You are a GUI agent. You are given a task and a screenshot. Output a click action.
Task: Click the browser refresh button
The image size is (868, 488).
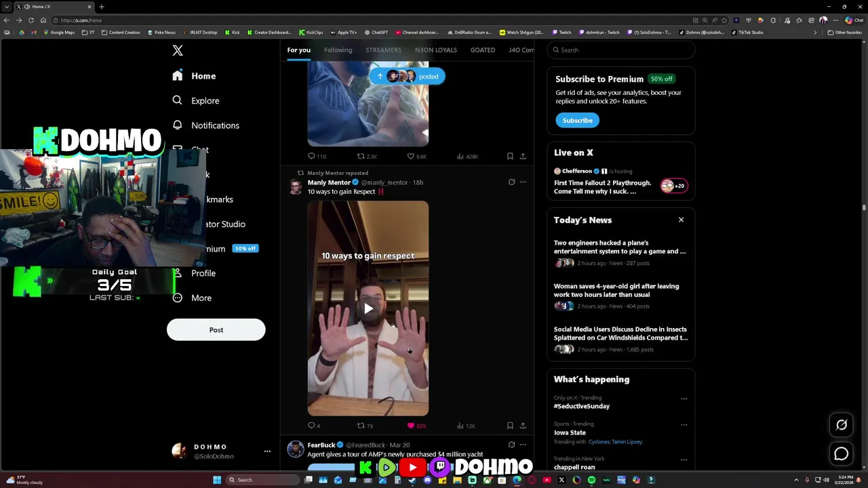(31, 20)
